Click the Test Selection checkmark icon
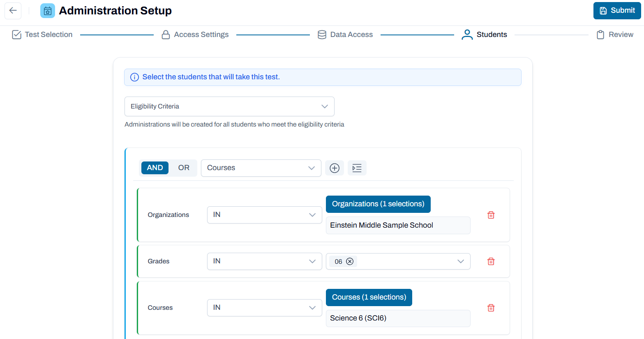The image size is (644, 339). tap(16, 35)
